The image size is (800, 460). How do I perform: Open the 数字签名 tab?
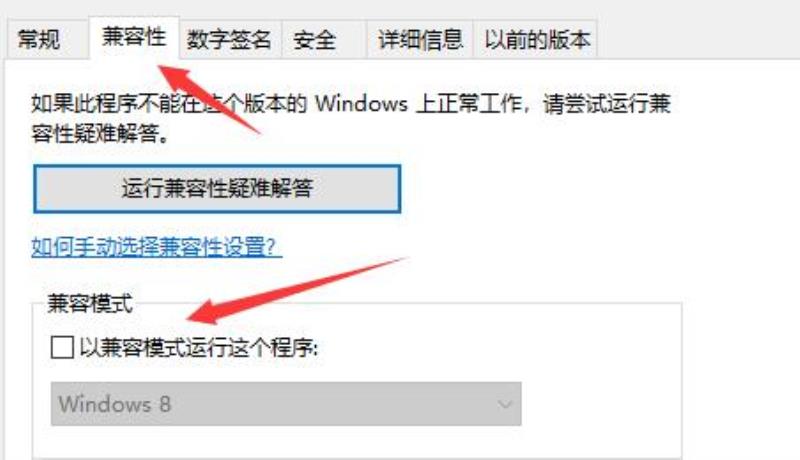coord(229,40)
